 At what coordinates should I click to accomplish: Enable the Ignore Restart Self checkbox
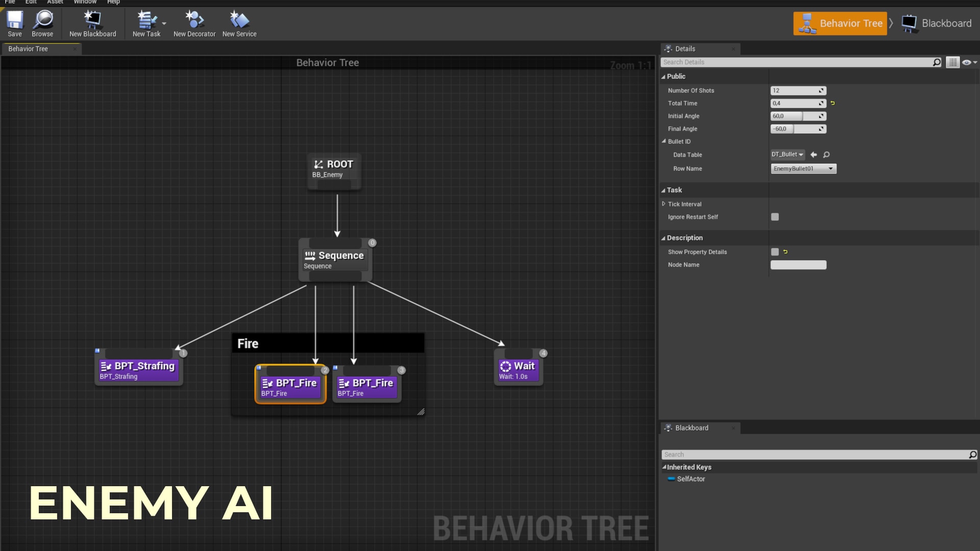point(775,217)
